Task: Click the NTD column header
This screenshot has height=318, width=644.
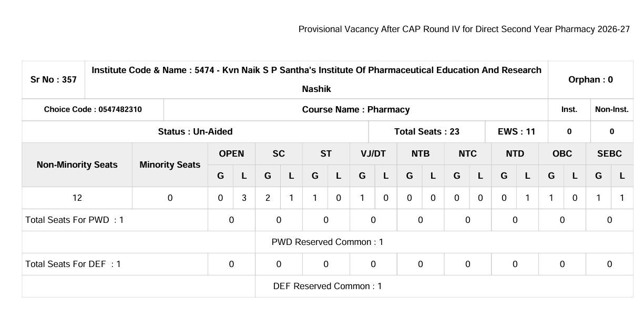Action: 515,153
